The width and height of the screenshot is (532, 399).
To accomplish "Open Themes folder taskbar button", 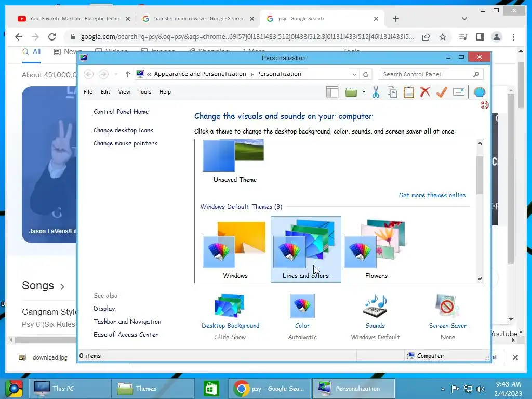I will pyautogui.click(x=153, y=389).
